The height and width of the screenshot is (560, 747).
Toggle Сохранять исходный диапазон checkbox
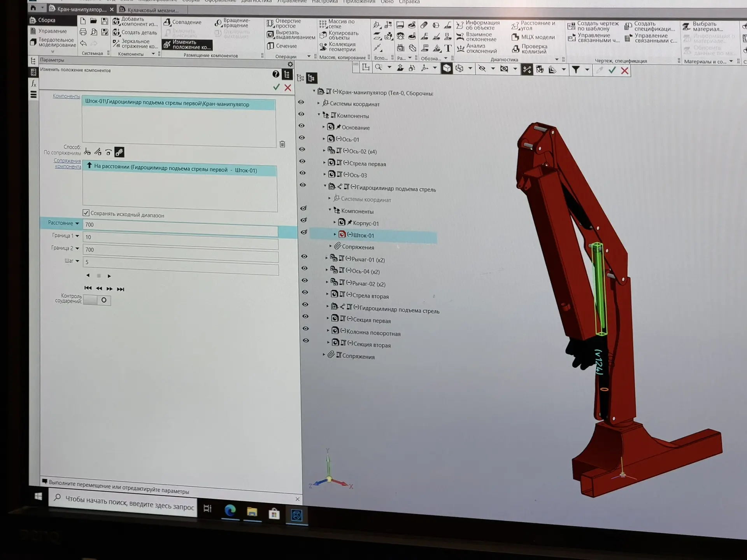tap(86, 213)
